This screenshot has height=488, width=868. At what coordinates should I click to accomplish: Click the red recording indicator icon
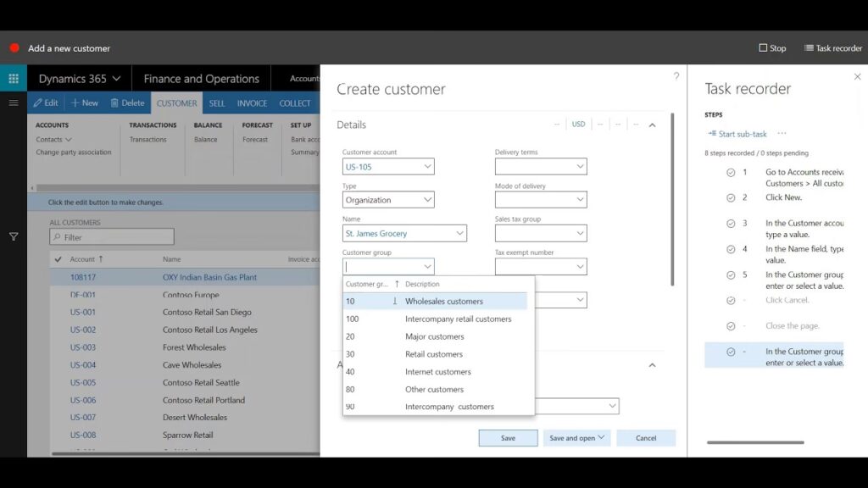click(14, 48)
